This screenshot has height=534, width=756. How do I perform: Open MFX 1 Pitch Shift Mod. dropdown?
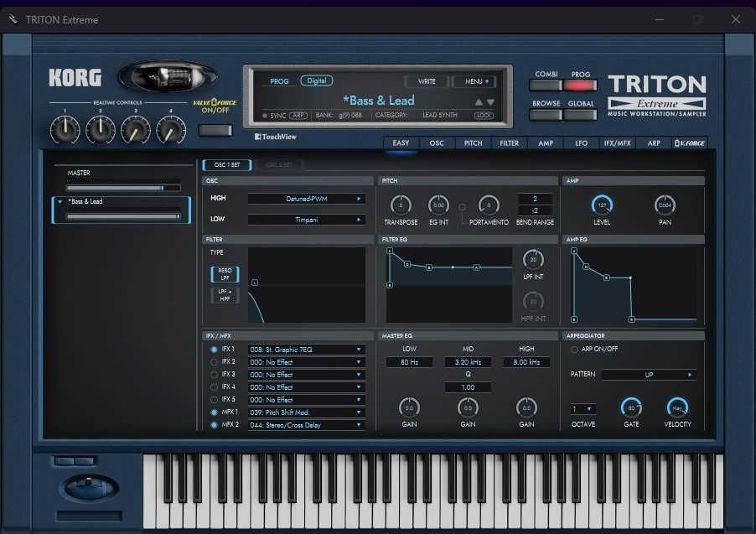[x=306, y=412]
